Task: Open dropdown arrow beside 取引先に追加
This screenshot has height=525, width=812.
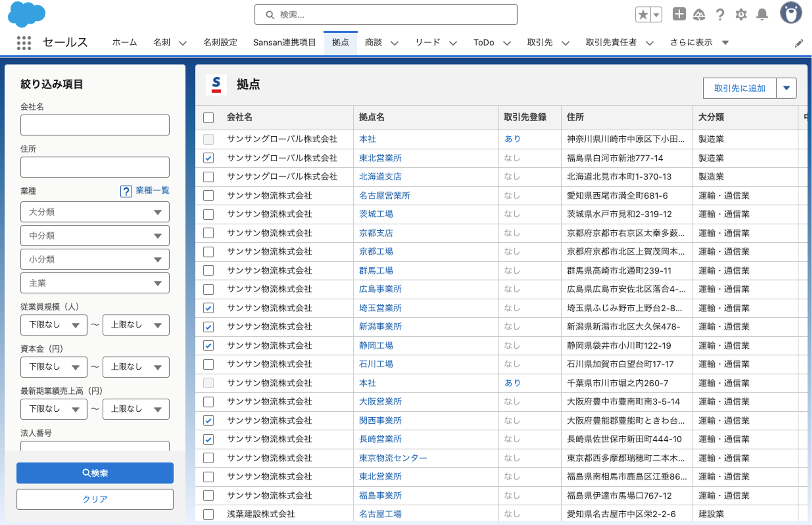Action: 787,88
